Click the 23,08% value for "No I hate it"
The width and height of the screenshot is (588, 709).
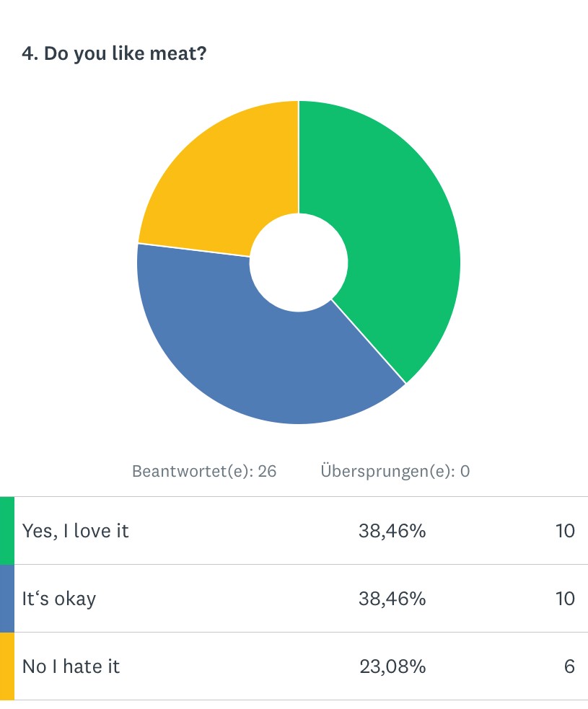click(x=392, y=666)
